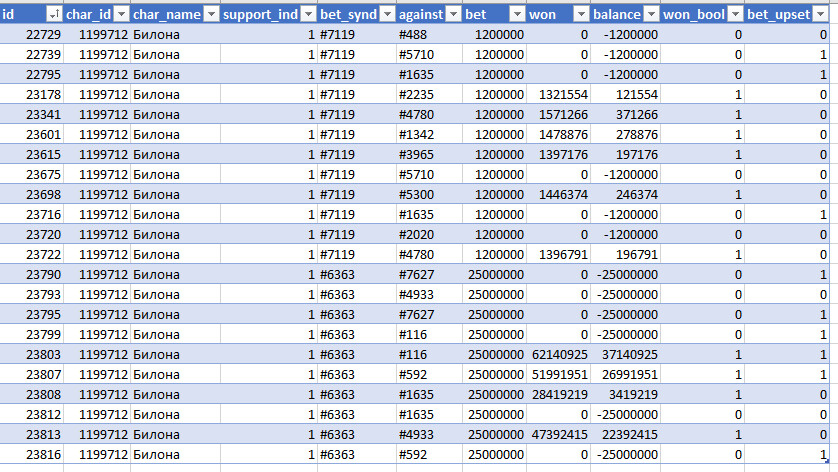
Task: Expand the balance column filter
Action: (x=651, y=14)
